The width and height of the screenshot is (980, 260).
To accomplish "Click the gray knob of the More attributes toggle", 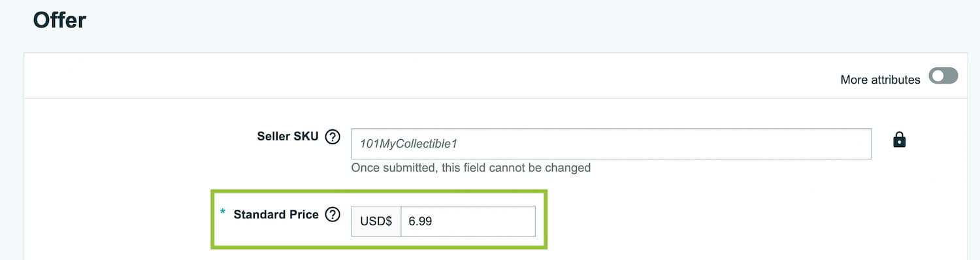I will (x=938, y=76).
